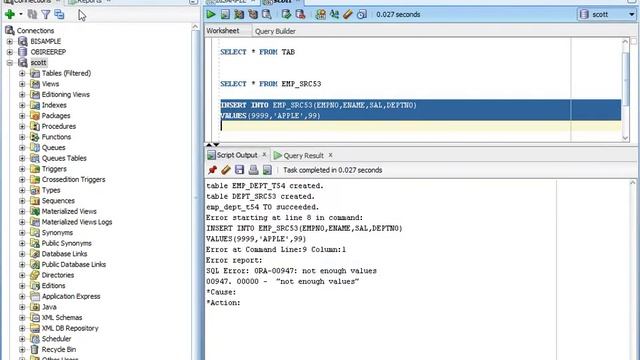Select the Packages tree item
640x360 pixels.
(56, 116)
